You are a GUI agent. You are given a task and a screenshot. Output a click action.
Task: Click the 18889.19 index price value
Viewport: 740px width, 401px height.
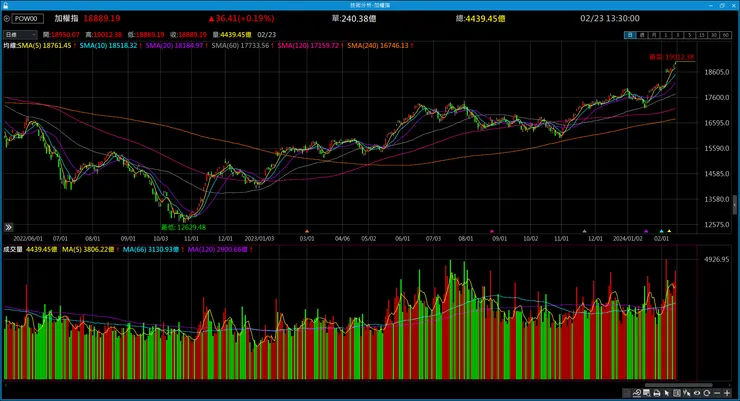pyautogui.click(x=102, y=18)
